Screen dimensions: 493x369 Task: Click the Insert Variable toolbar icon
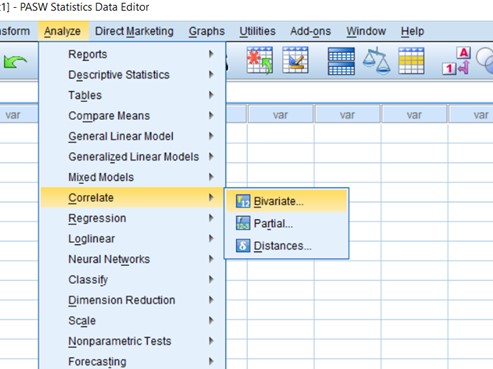pyautogui.click(x=295, y=60)
